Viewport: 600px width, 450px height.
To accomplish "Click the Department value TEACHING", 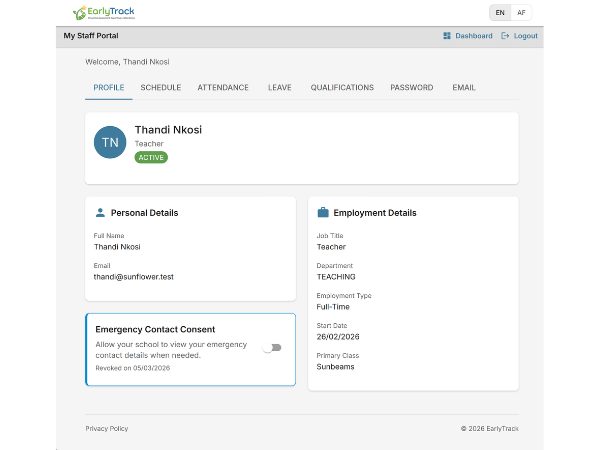I will point(336,277).
